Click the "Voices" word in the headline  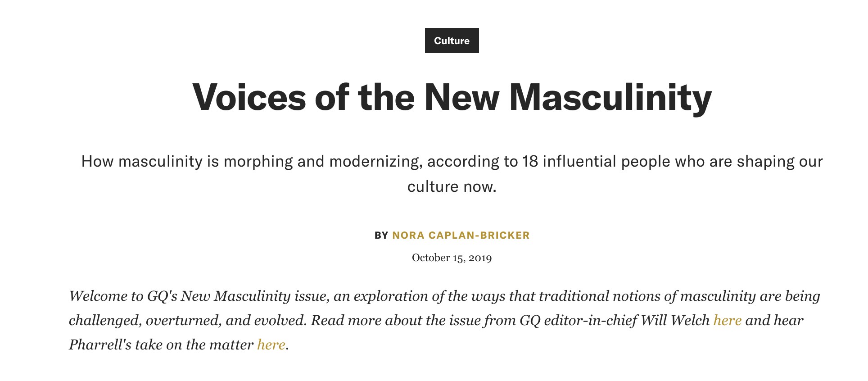249,97
